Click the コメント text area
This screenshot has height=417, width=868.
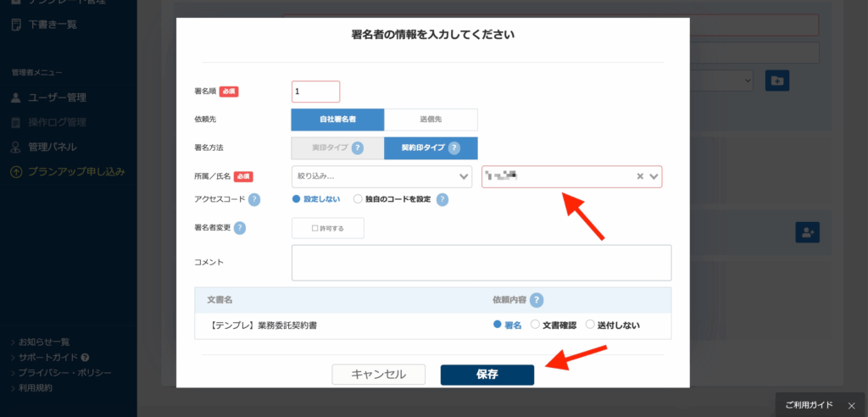(x=481, y=263)
